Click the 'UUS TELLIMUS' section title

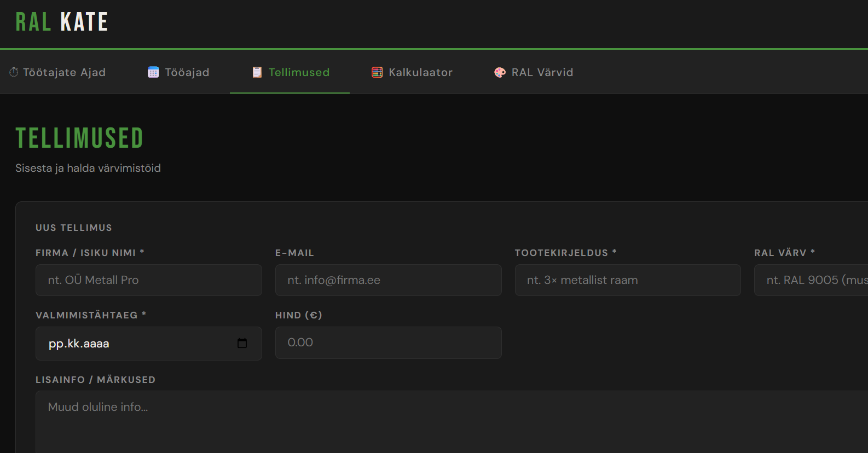74,228
